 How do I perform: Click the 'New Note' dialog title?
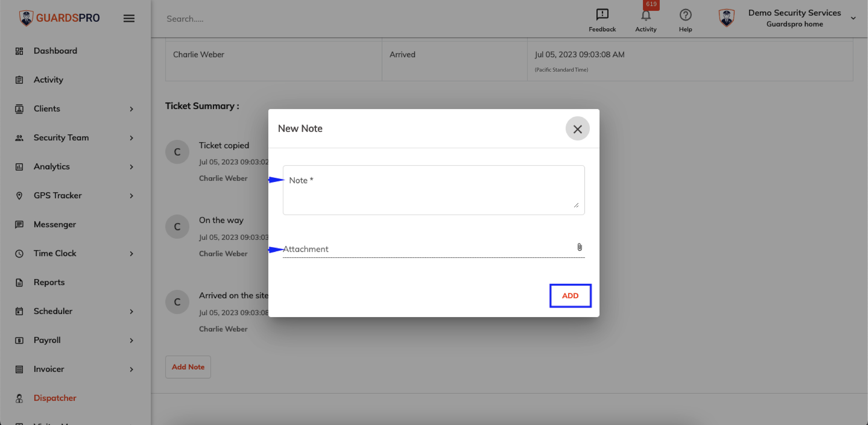tap(300, 129)
